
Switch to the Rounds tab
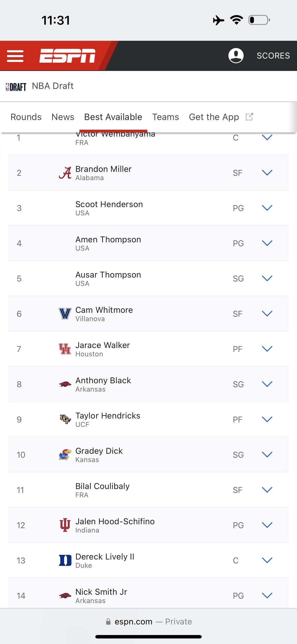tap(26, 117)
